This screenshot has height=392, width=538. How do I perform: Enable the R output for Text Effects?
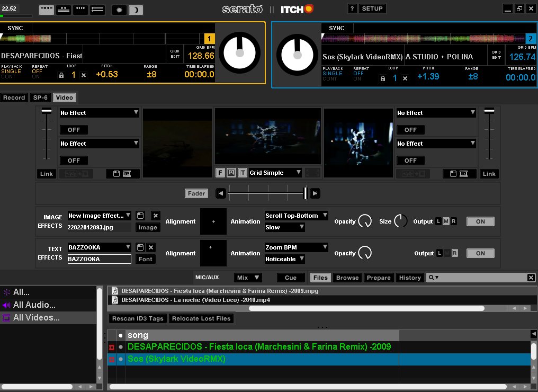[455, 253]
